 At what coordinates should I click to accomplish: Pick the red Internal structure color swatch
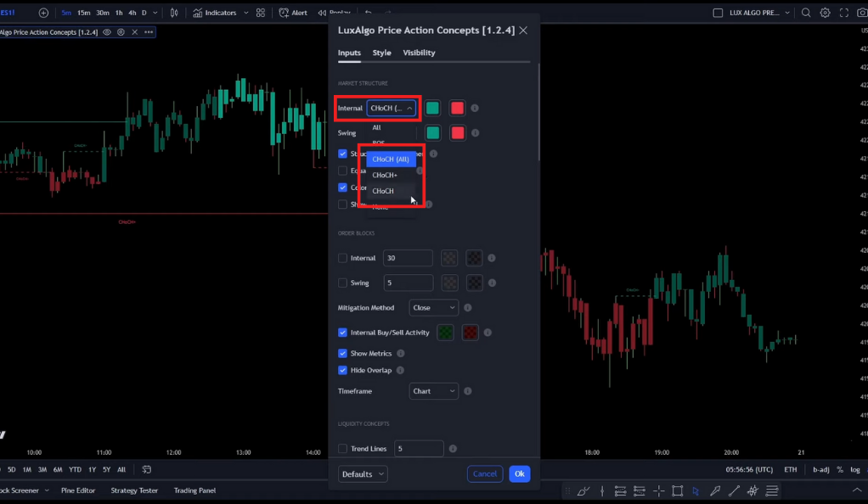[457, 108]
